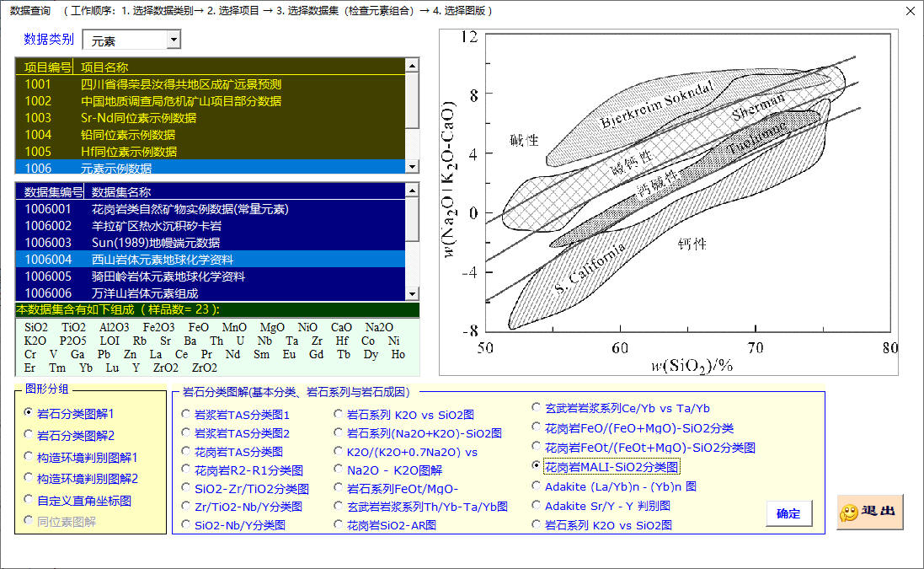
Task: Choose 自定义直角坐标图 radio option
Action: 29,500
